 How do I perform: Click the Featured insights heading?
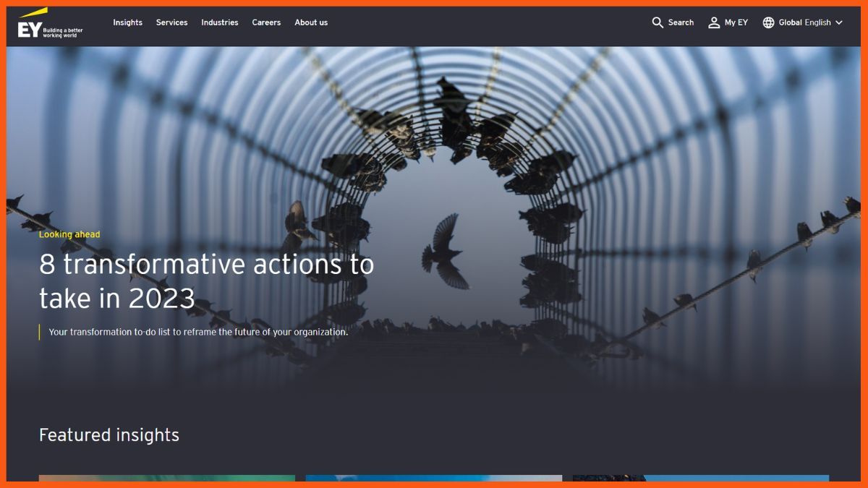click(x=109, y=435)
